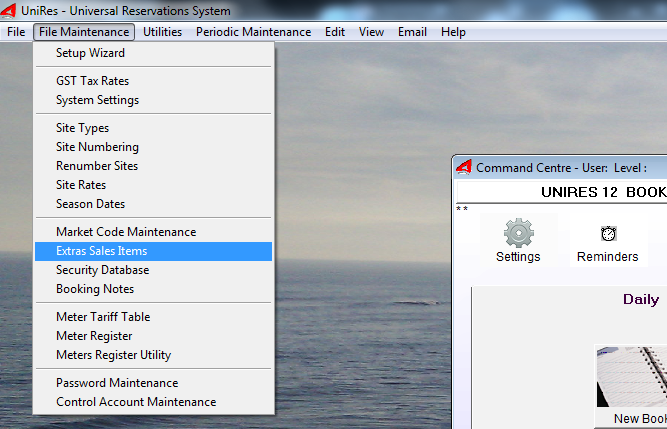This screenshot has height=429, width=667.
Task: Click the Command Centre title bar
Action: point(562,168)
